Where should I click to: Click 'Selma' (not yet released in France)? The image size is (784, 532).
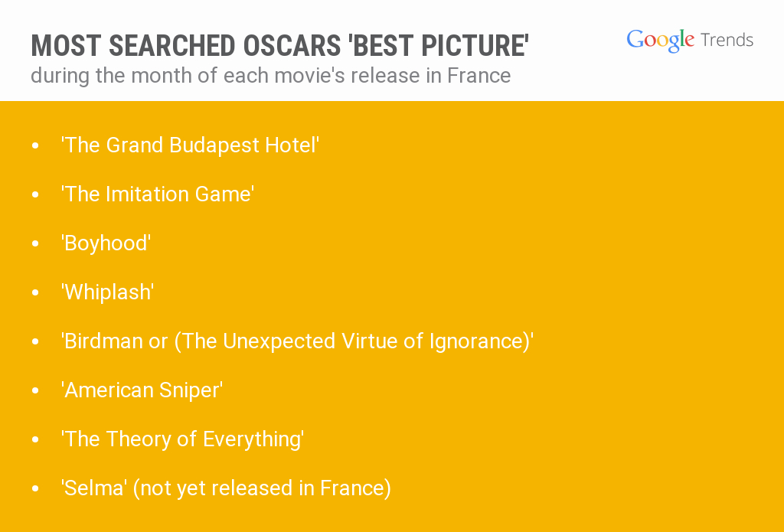[x=226, y=488]
